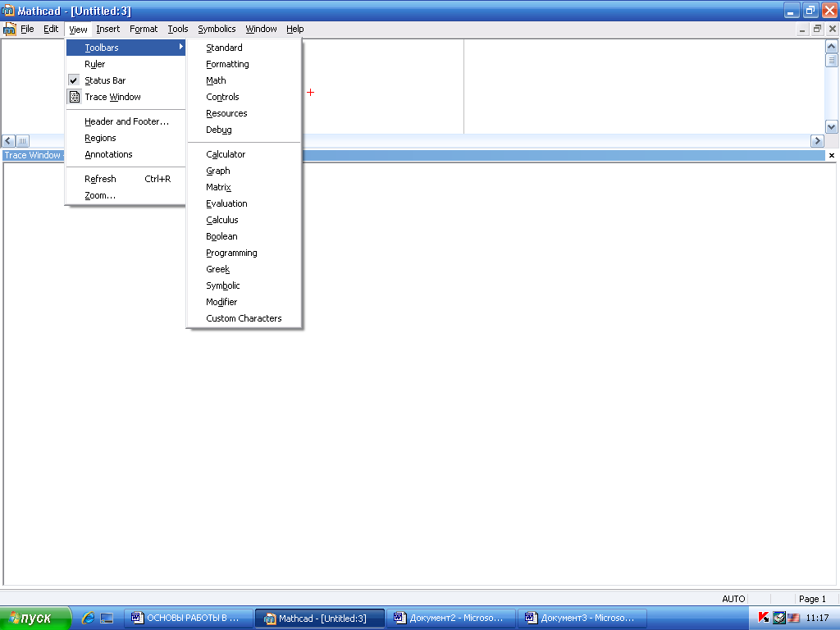This screenshot has height=630, width=840.
Task: Toggle the Standard toolbar
Action: [x=244, y=48]
